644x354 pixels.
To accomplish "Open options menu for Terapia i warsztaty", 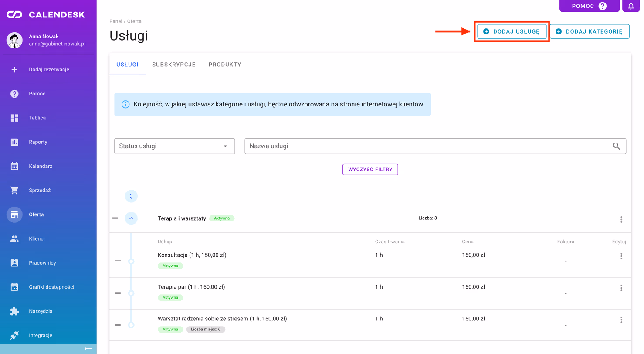I will [x=621, y=219].
